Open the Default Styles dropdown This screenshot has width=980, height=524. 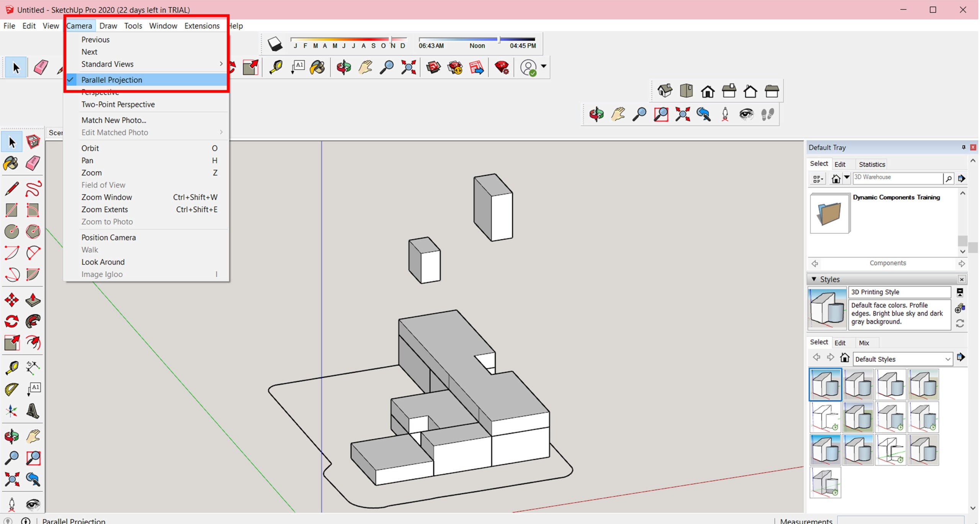point(947,359)
